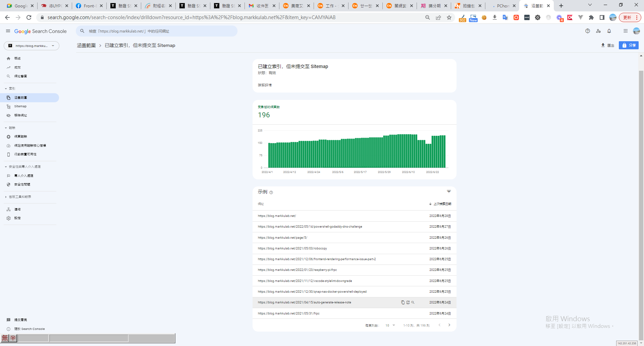Open auto-generate-release-note URL in new tab

(x=408, y=302)
